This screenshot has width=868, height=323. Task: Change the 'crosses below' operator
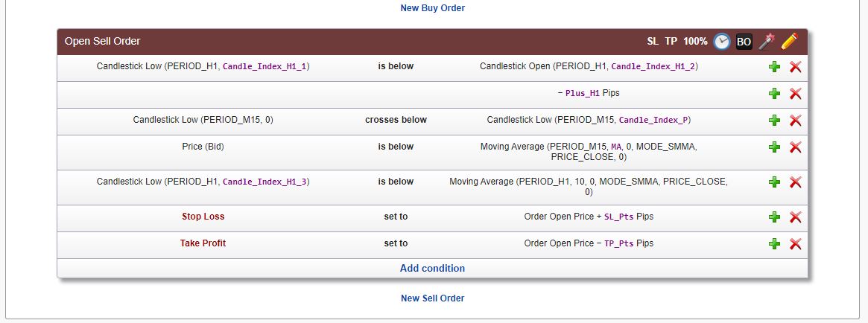[x=396, y=120]
